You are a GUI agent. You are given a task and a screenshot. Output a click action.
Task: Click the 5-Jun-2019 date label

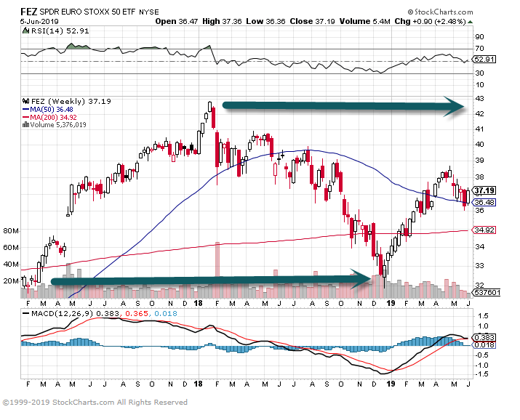[x=39, y=22]
